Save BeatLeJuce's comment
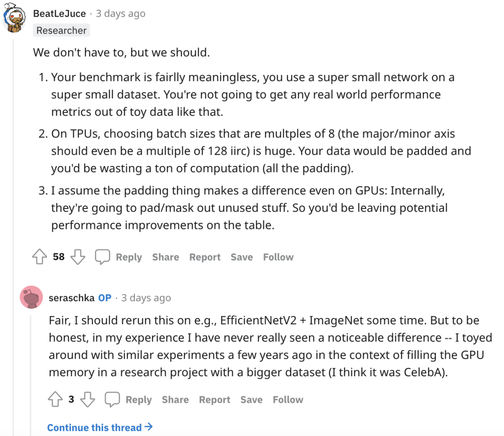This screenshot has width=504, height=436. coord(242,257)
